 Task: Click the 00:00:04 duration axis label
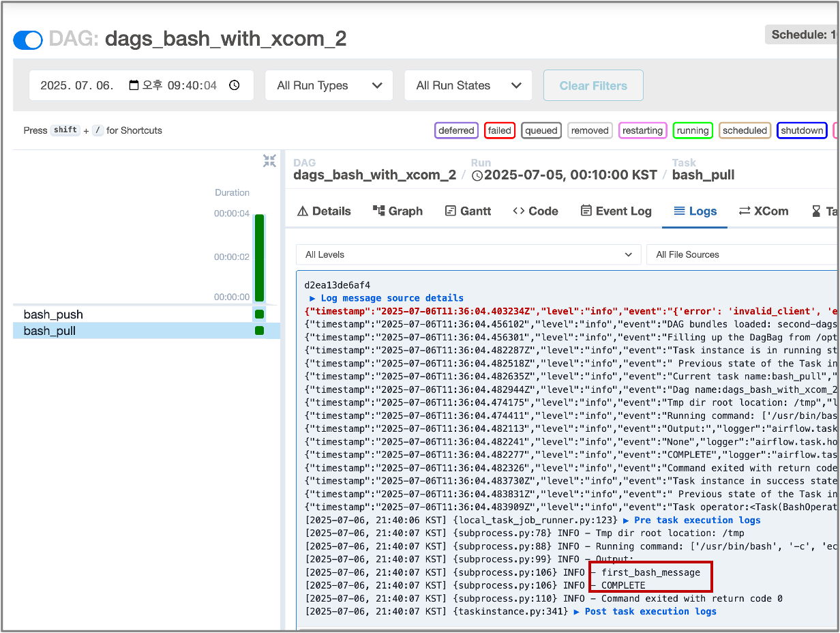232,214
